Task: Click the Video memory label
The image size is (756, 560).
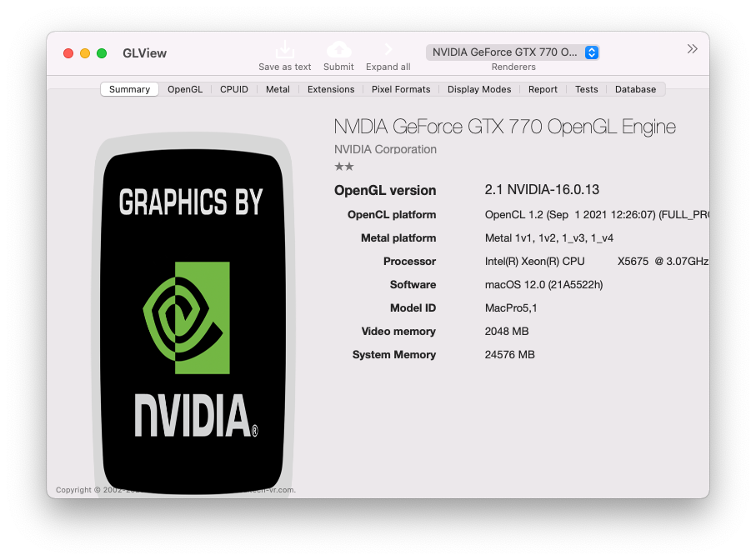Action: [x=398, y=331]
